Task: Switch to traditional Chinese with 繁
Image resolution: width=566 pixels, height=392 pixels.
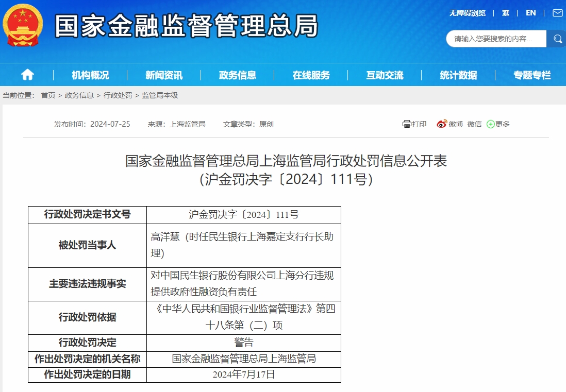Action: tap(506, 13)
